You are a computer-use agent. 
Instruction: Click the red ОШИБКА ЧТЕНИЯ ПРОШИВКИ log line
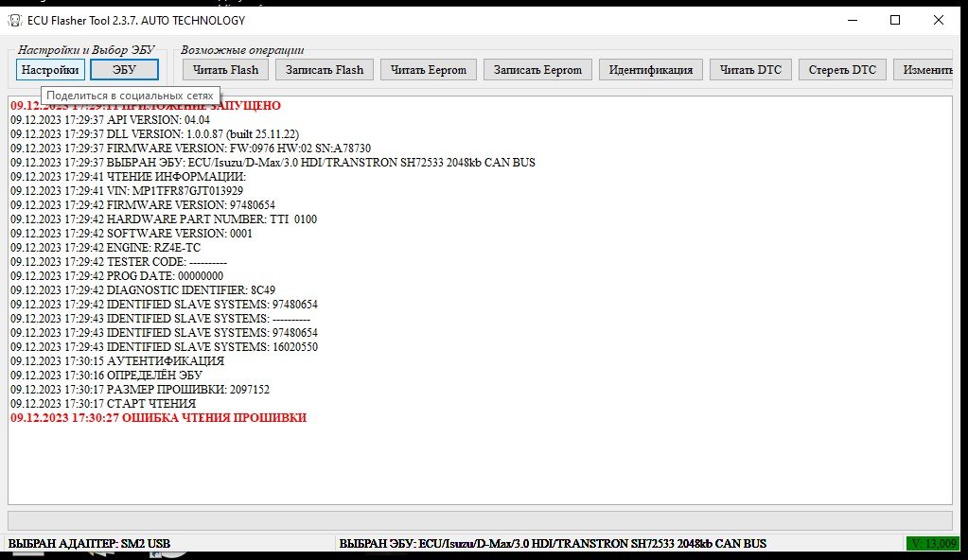tap(159, 418)
